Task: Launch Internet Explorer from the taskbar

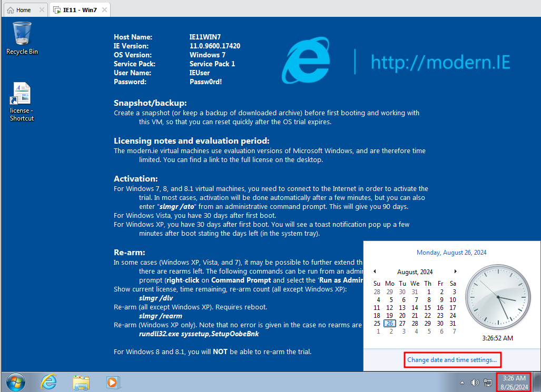Action: click(x=48, y=382)
